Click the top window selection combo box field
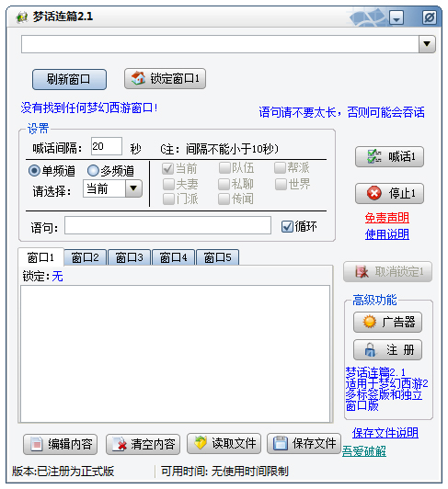Image resolution: width=448 pixels, height=489 pixels. point(220,44)
